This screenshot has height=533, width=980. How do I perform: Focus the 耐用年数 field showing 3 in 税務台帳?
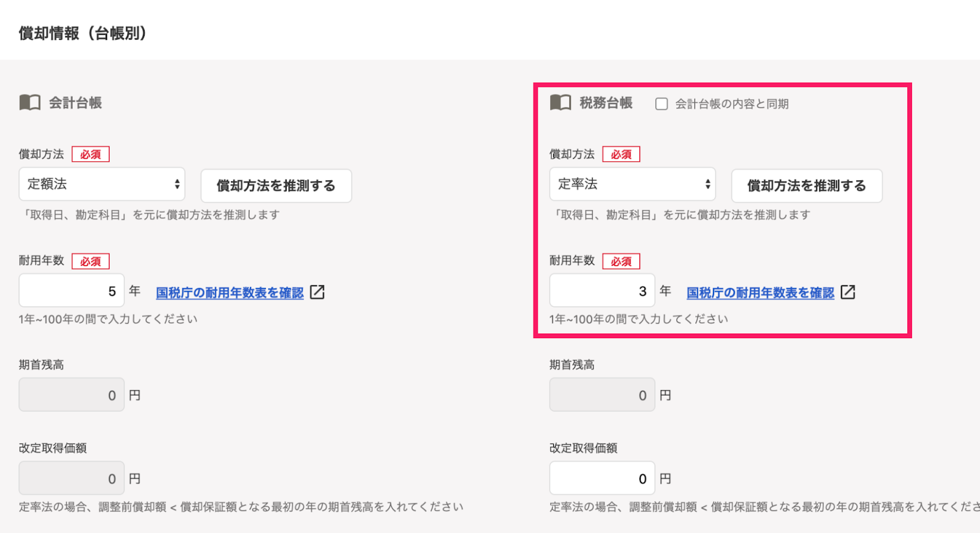coord(602,290)
